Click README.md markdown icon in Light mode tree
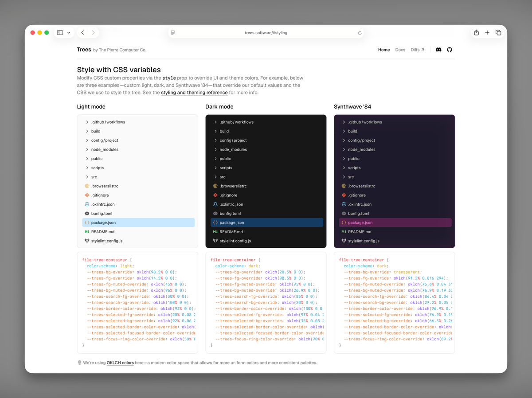Image resolution: width=532 pixels, height=398 pixels. click(x=87, y=232)
